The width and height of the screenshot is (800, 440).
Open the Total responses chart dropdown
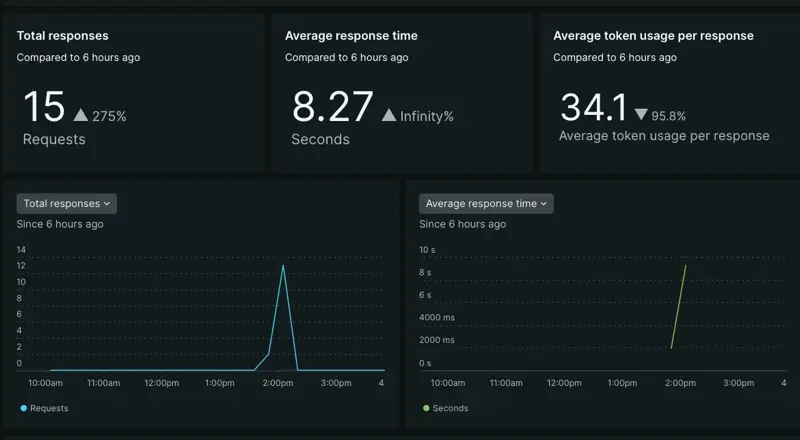point(67,203)
